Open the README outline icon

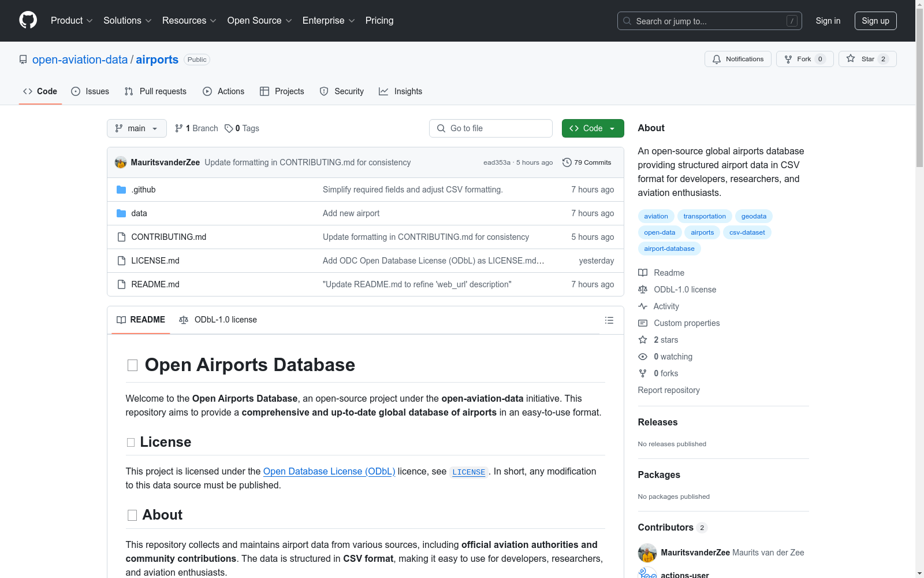pos(609,320)
